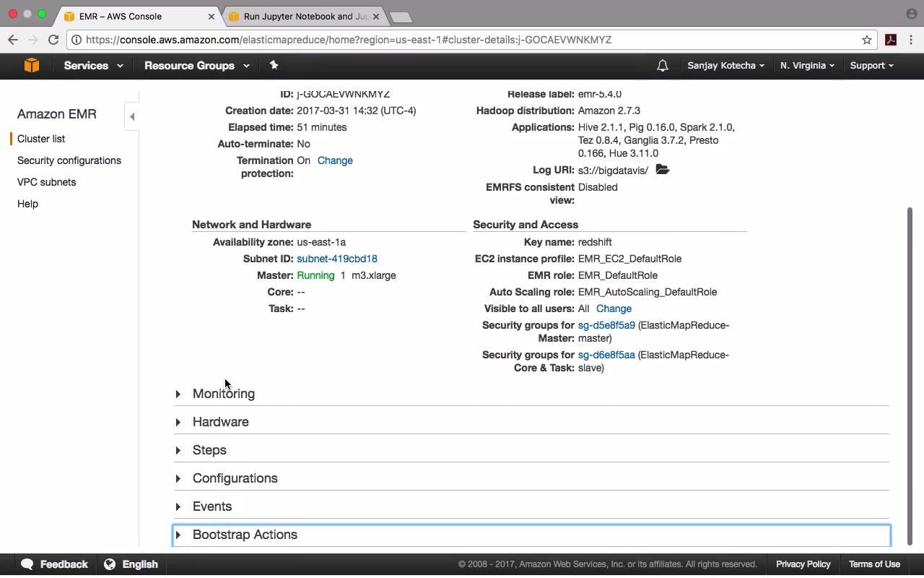The height and width of the screenshot is (578, 924).
Task: Click the us-east-1a availability zone value
Action: [321, 242]
